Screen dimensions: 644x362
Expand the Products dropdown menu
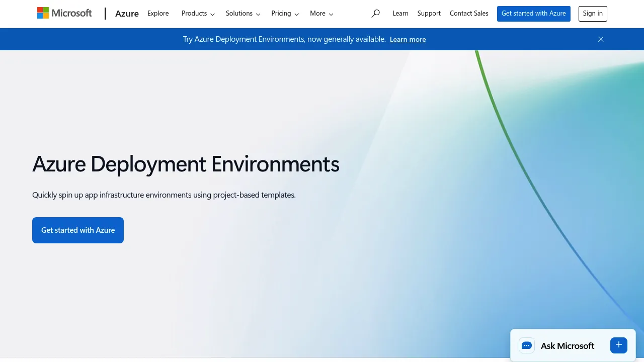[x=198, y=14]
